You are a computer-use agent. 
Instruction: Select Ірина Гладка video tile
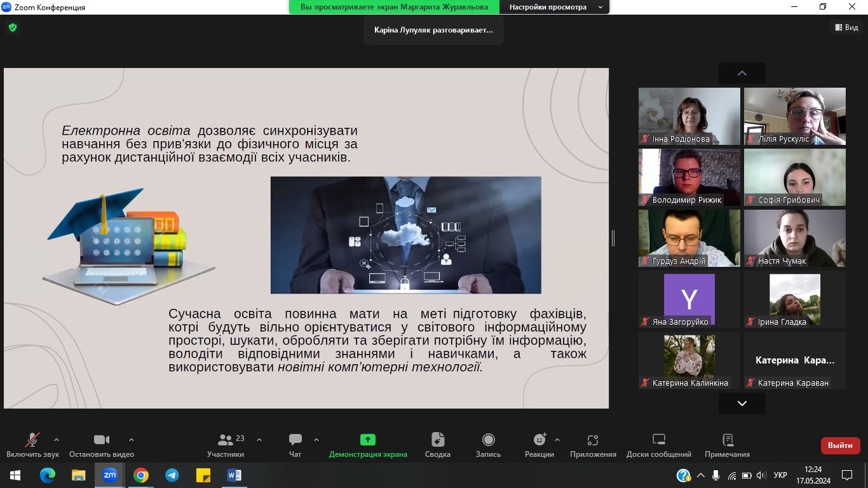point(795,299)
